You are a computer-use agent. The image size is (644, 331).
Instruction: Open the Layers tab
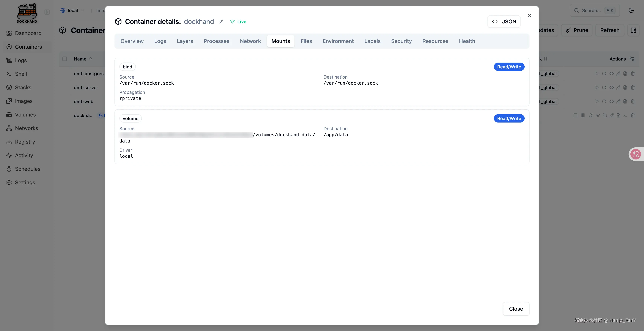185,41
